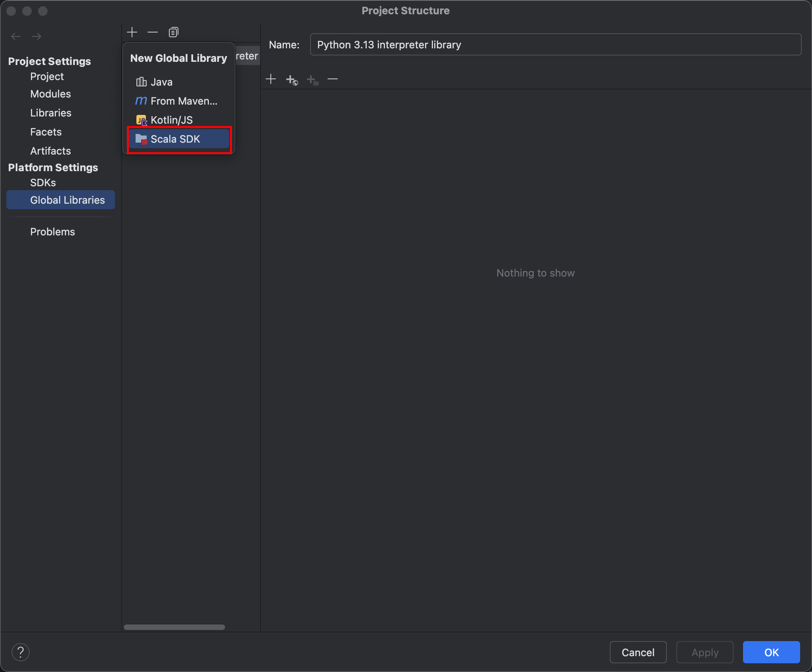
Task: Click the horizontal scrollbar in library list
Action: tap(174, 627)
